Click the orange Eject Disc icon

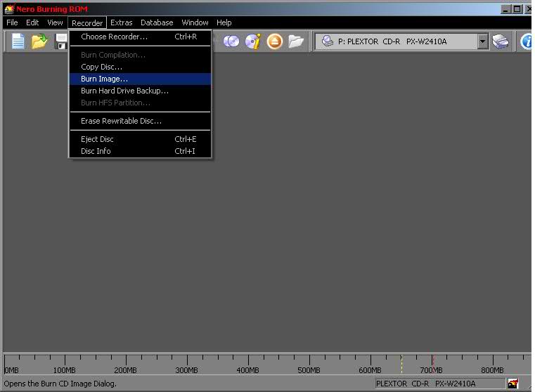[x=274, y=41]
